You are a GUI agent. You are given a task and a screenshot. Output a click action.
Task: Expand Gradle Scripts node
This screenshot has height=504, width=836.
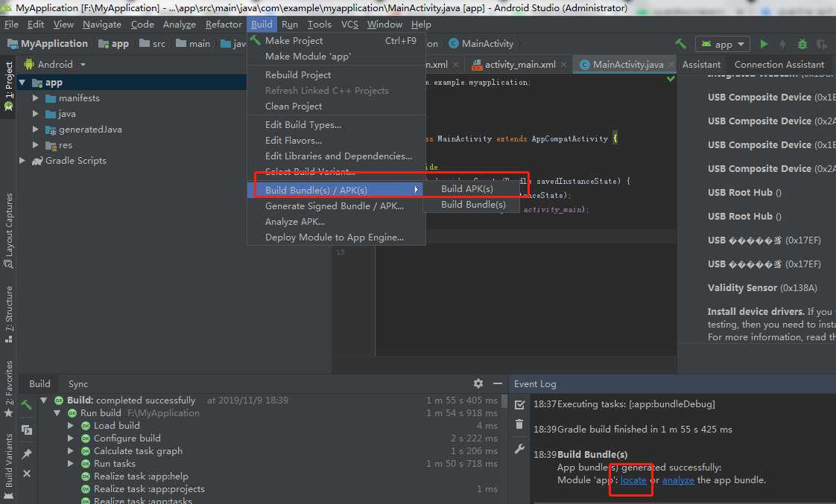coord(22,160)
